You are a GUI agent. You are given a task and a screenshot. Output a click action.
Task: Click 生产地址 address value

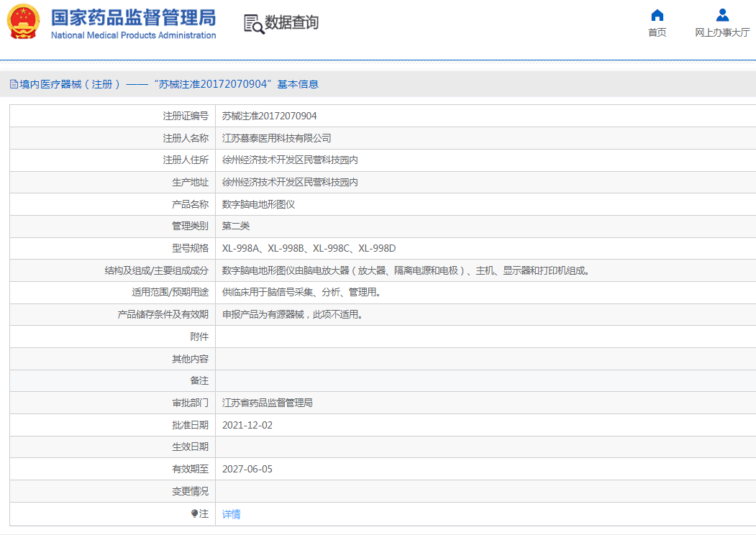[290, 182]
